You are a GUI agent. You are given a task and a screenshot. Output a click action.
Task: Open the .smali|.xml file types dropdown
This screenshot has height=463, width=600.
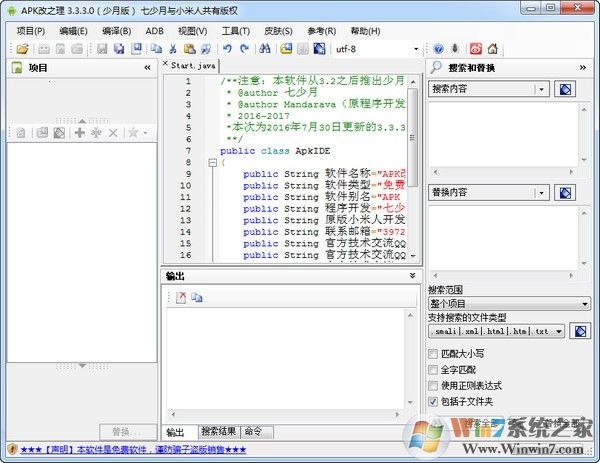[x=559, y=331]
